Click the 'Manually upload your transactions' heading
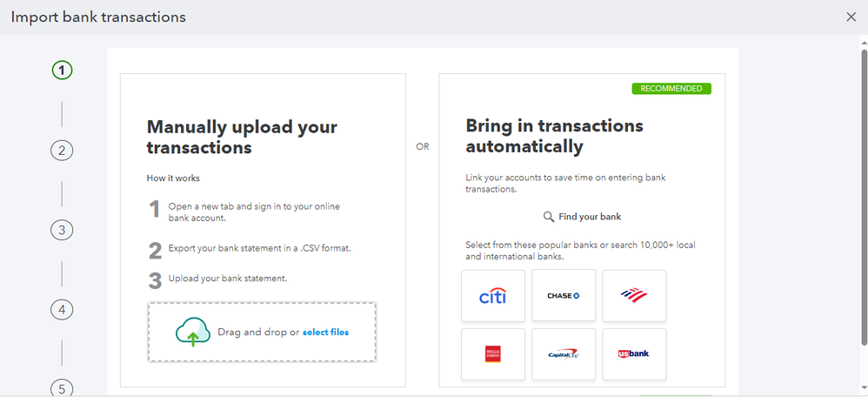Screen dimensions: 868x397 click(x=242, y=138)
